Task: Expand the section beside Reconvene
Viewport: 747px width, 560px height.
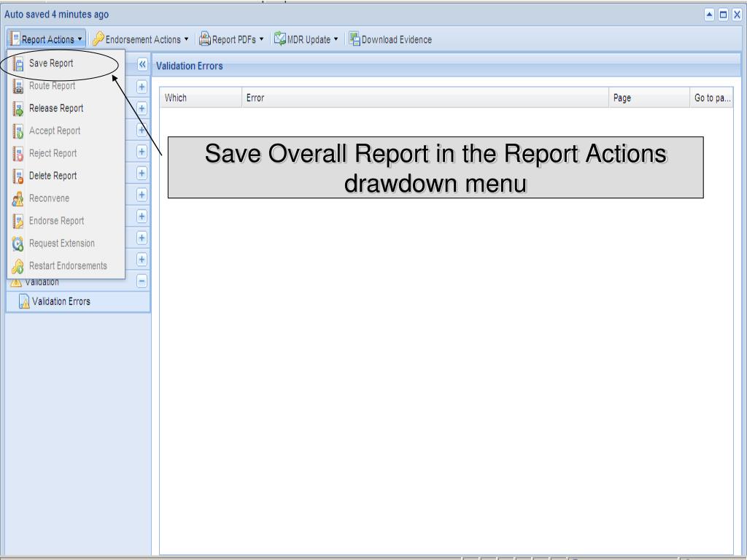Action: 142,195
